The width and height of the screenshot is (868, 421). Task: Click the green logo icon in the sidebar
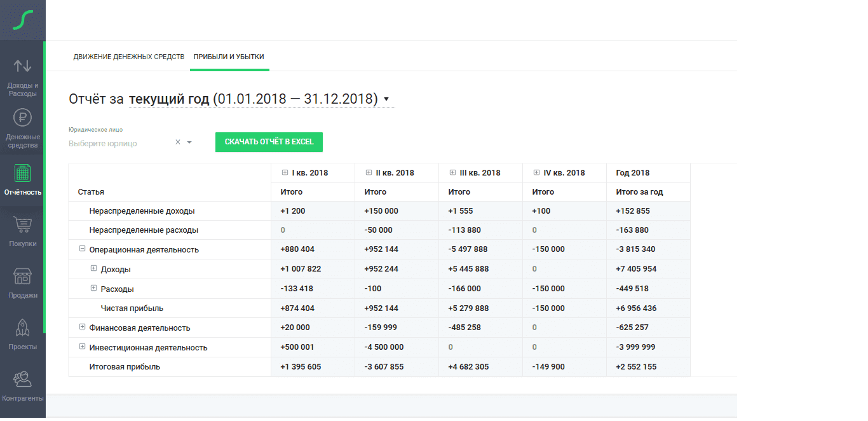point(22,20)
